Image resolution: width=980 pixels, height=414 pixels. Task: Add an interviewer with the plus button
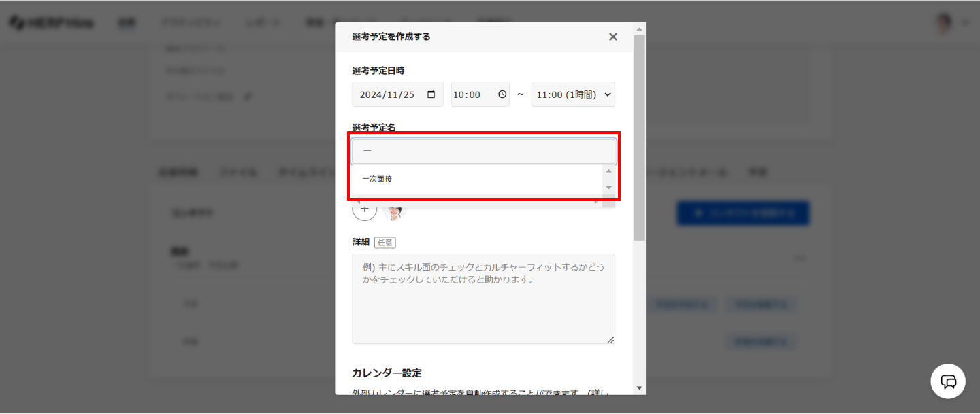[364, 209]
